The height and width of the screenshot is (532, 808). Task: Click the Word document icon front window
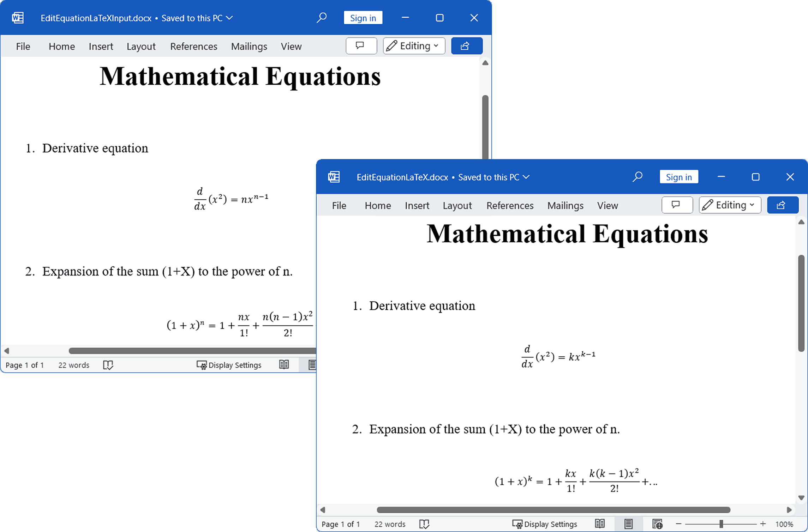tap(333, 176)
